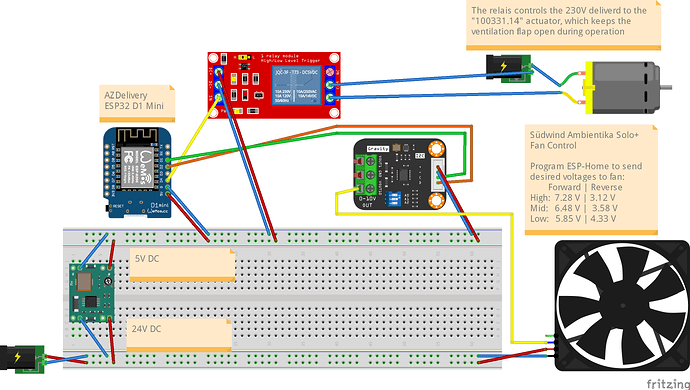Click the metal shielded ESP chip on D1 Mini
This screenshot has height=390, width=690.
click(x=137, y=167)
